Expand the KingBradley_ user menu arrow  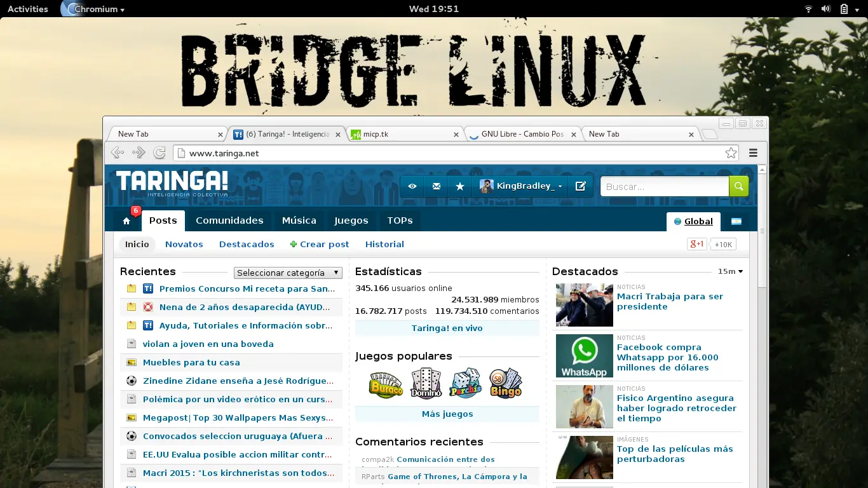pos(560,187)
